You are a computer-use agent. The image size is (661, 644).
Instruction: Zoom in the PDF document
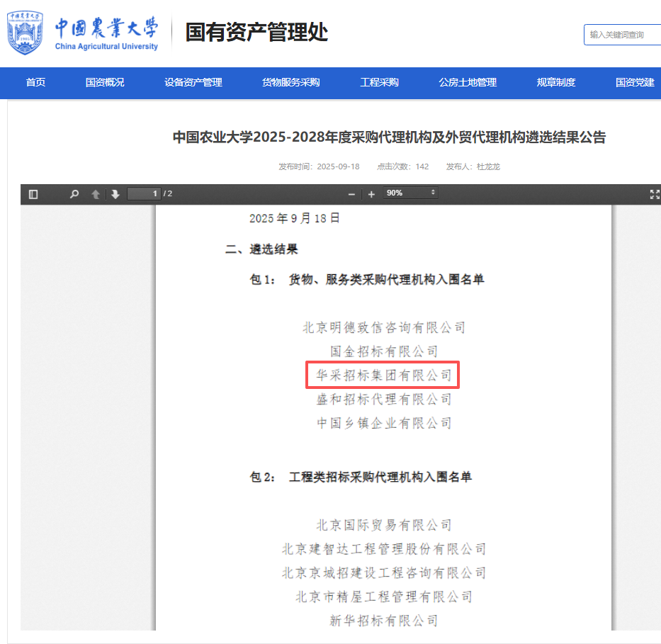coord(371,194)
